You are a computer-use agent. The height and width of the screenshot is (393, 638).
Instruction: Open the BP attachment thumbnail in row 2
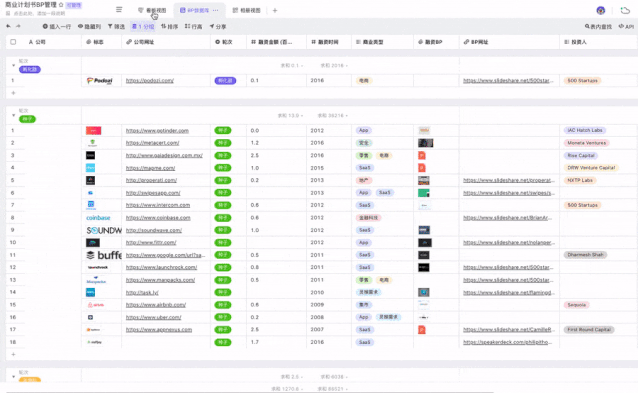[x=426, y=143]
